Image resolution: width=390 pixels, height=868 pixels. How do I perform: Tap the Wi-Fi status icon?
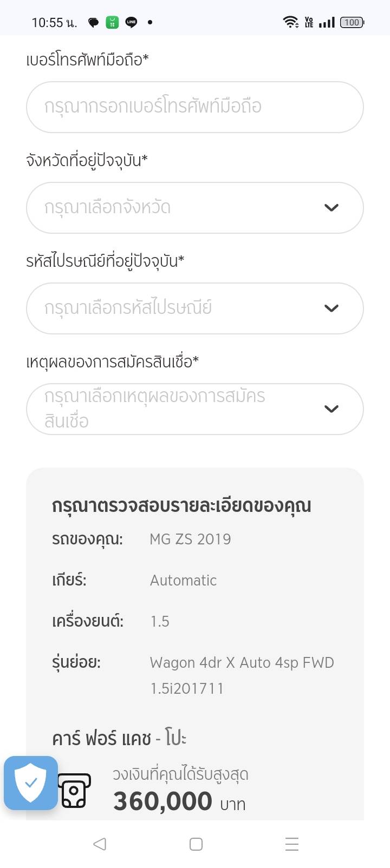(290, 22)
